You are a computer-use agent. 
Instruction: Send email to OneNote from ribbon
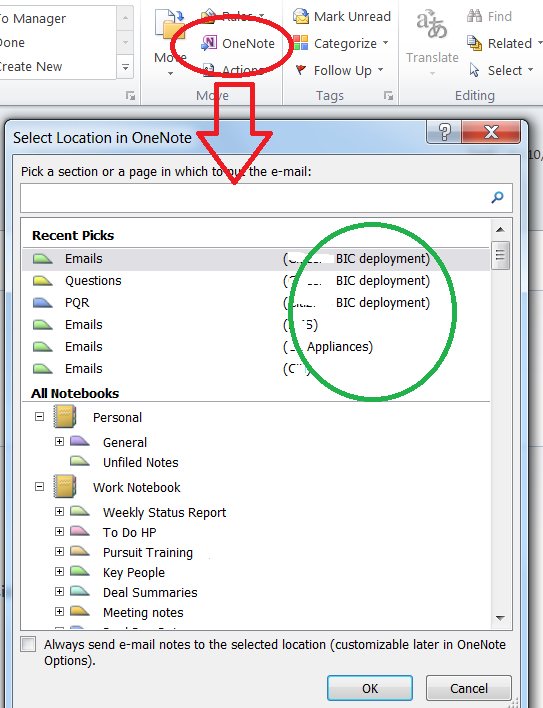[x=238, y=43]
